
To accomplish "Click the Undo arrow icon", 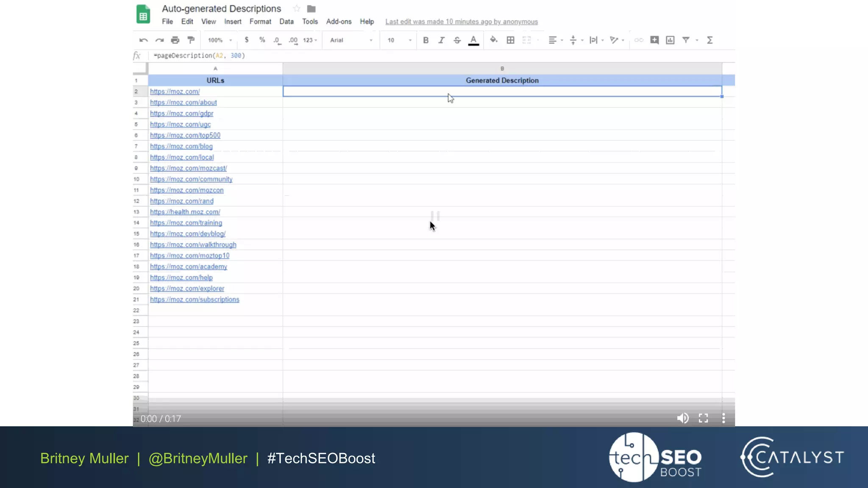I will pyautogui.click(x=143, y=40).
